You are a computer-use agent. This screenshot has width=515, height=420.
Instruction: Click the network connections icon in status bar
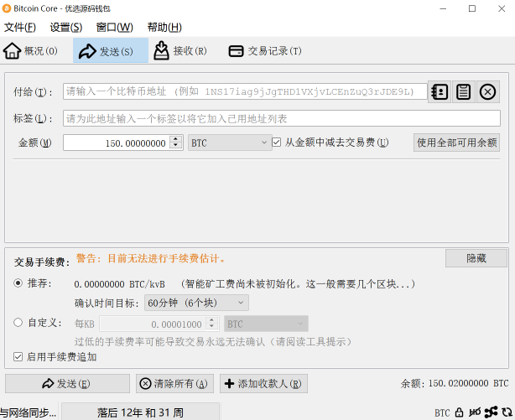[490, 412]
